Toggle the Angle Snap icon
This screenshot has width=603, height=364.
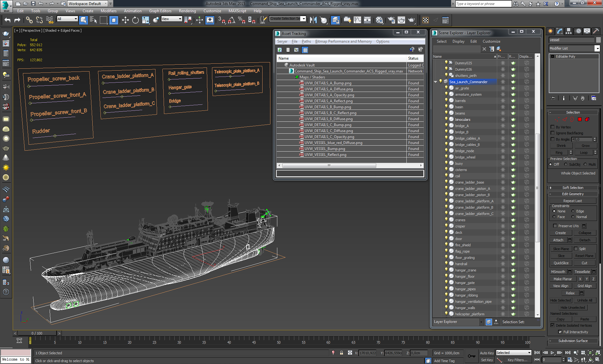click(x=232, y=20)
